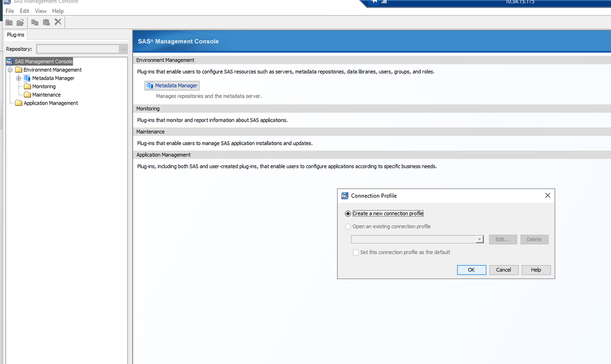Open the Metadata Manager link in main pane
This screenshot has width=611, height=364.
click(172, 86)
